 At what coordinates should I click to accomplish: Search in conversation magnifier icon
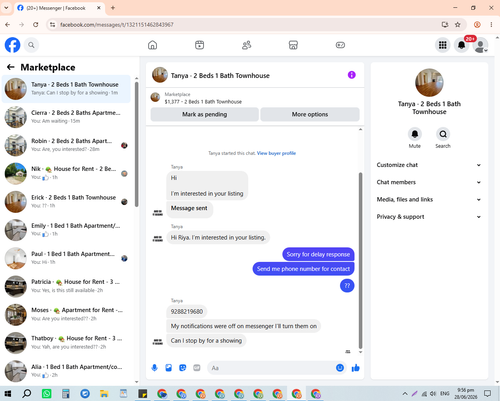tap(443, 134)
